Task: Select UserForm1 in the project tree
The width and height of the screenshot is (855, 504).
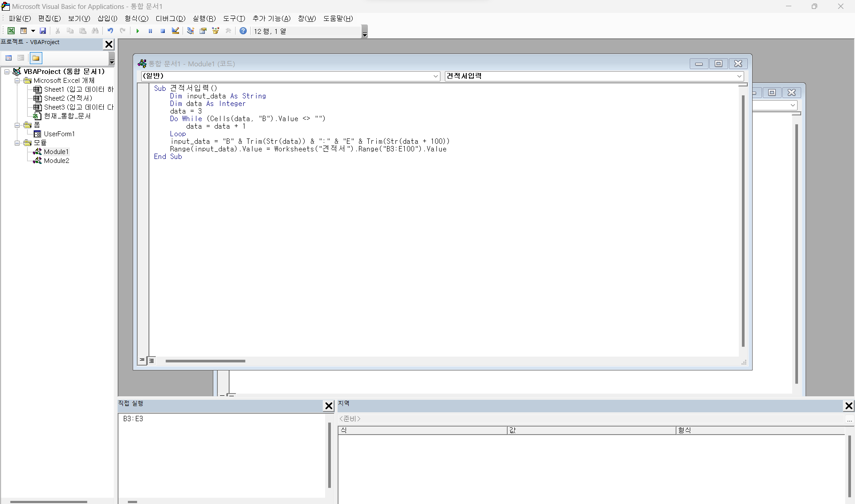Action: coord(59,134)
